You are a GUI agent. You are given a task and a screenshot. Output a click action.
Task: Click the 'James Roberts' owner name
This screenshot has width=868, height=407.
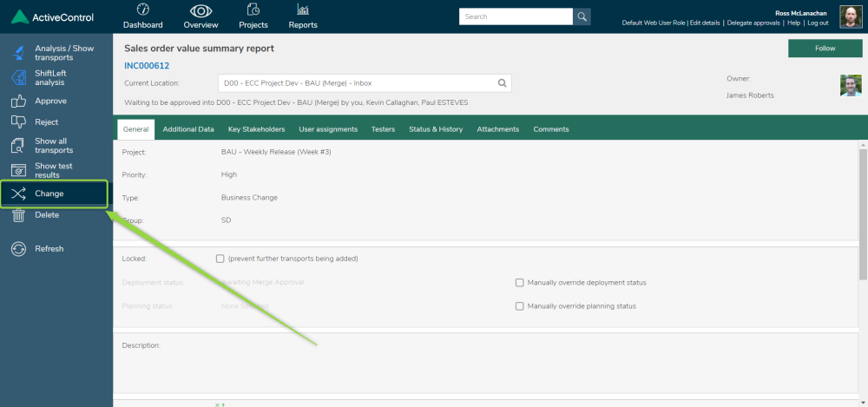pos(750,95)
